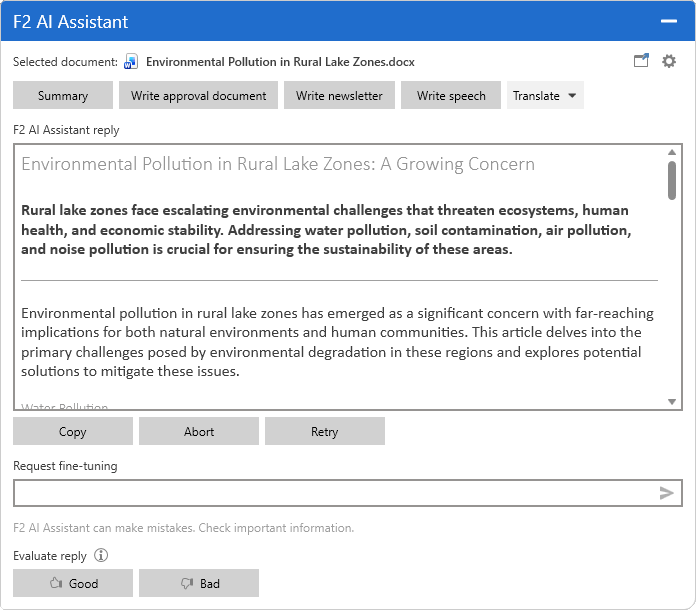Image resolution: width=696 pixels, height=610 pixels.
Task: Click the reply scrollbar thumb
Action: [672, 180]
